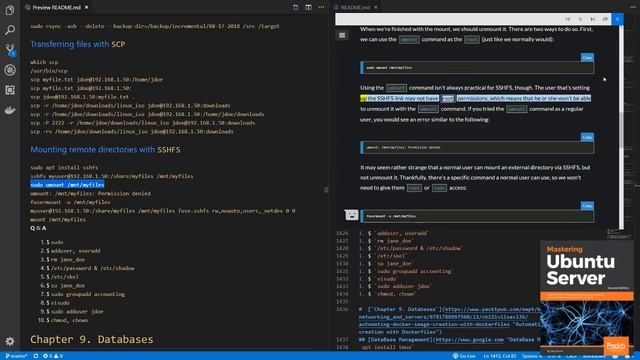
Task: Click list item '7. $ sudo groupadd accounting'
Action: (x=83, y=294)
